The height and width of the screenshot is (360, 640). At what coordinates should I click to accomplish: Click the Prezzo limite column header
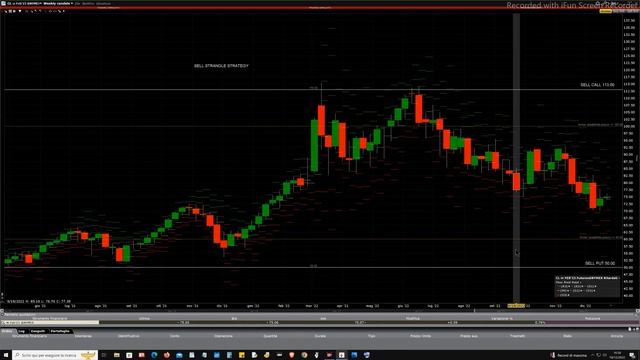coord(420,336)
